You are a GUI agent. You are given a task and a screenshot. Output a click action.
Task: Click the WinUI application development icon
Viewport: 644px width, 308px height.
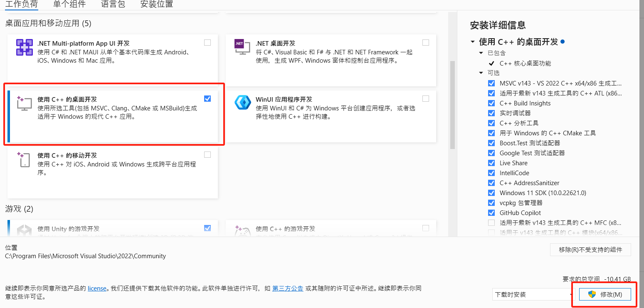click(242, 103)
